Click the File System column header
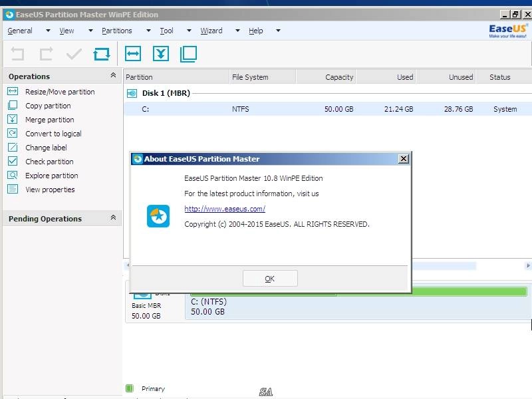Image resolution: width=532 pixels, height=399 pixels. click(x=263, y=77)
